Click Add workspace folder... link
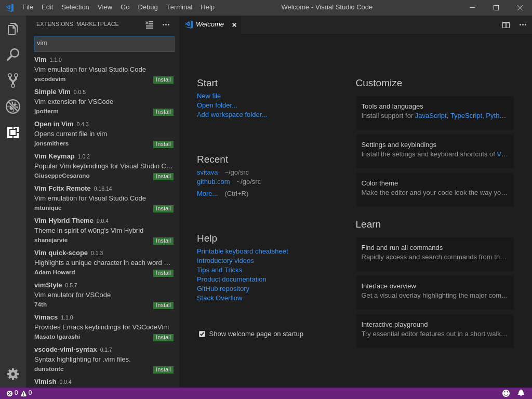This screenshot has height=399, width=532. 232,115
